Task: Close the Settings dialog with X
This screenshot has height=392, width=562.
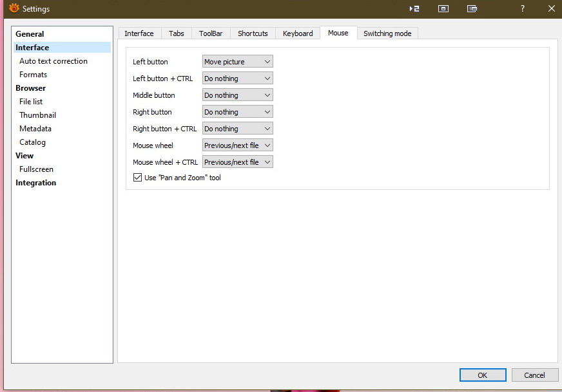Action: tap(551, 9)
